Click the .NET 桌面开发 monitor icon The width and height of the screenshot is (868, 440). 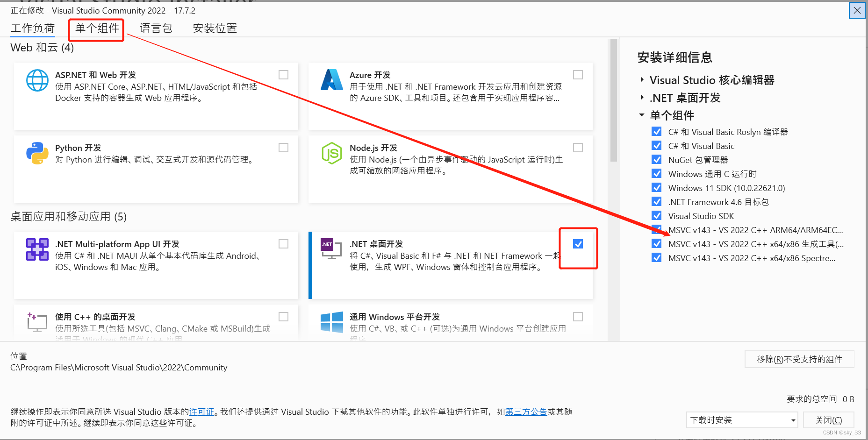pos(332,249)
